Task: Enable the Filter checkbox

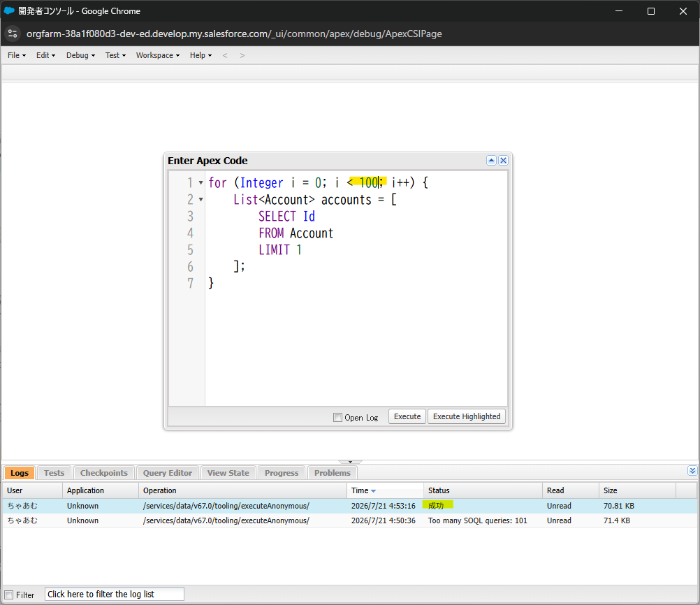Action: click(x=9, y=595)
